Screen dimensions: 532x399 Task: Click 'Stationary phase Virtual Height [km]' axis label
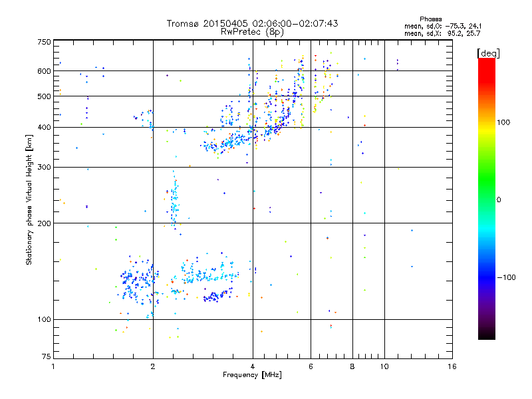pos(29,200)
